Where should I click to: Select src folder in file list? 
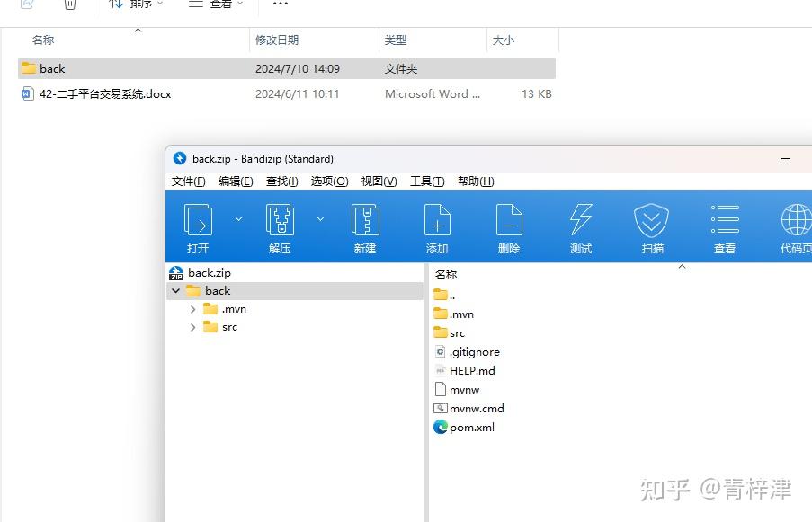(x=449, y=333)
